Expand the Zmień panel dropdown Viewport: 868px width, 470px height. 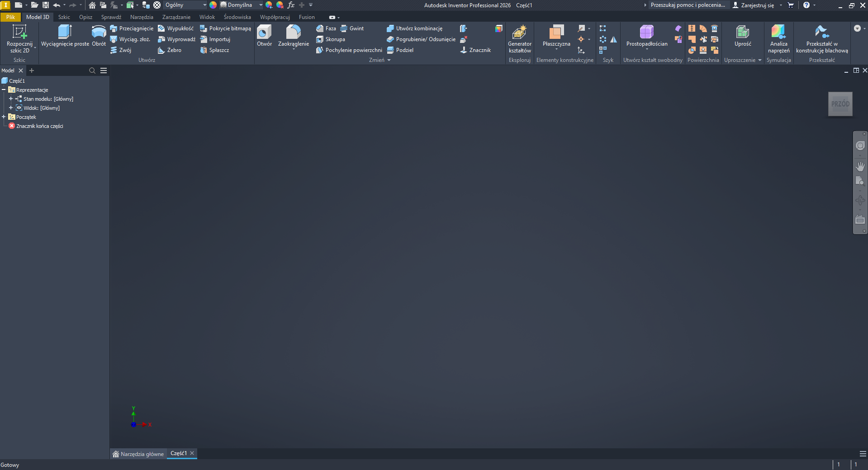389,60
